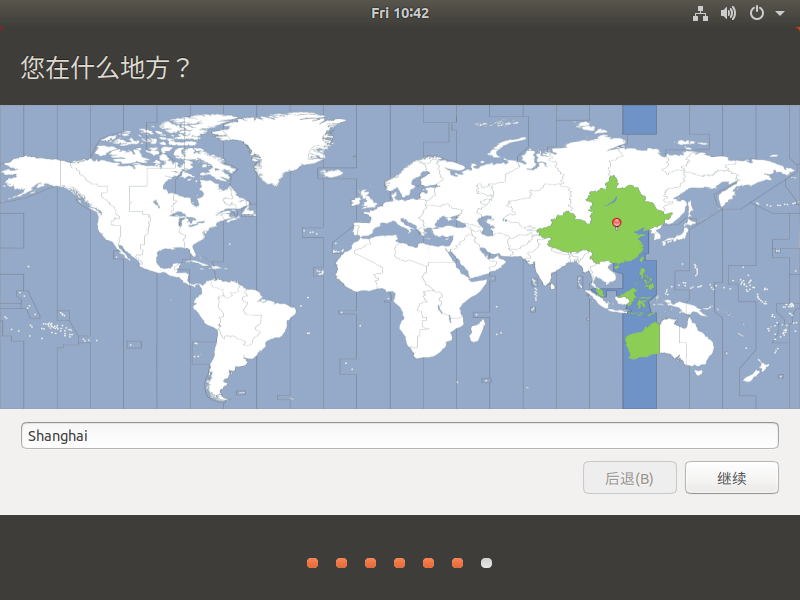Open the Fri 10:42 clock menu

coord(400,13)
